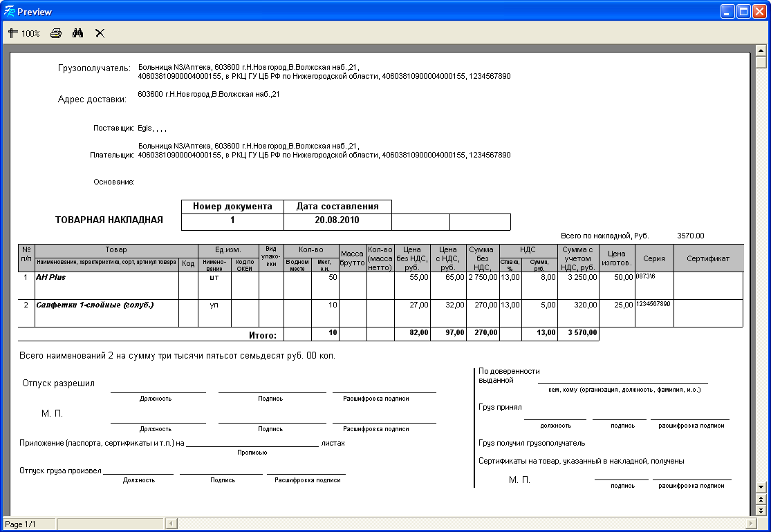Maximize the Preview window

click(x=743, y=12)
